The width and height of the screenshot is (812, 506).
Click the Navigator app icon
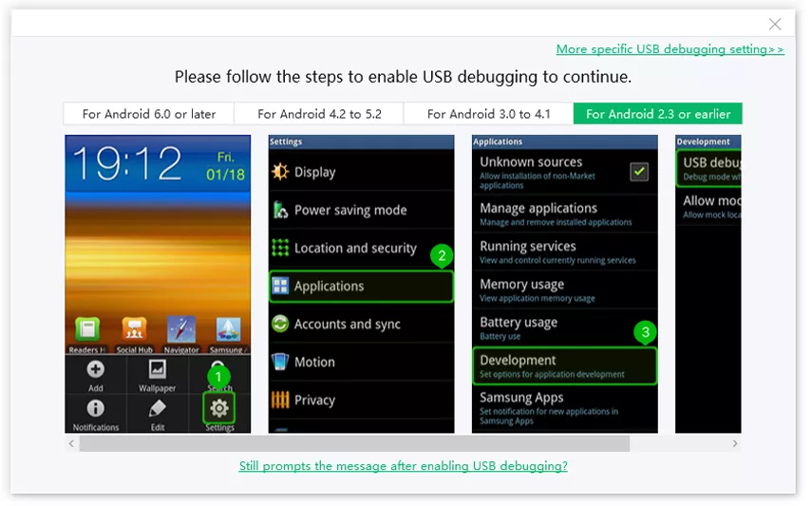[x=180, y=329]
